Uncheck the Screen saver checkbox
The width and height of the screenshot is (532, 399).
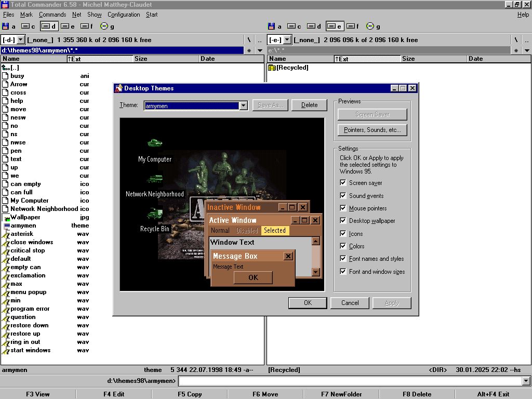343,183
